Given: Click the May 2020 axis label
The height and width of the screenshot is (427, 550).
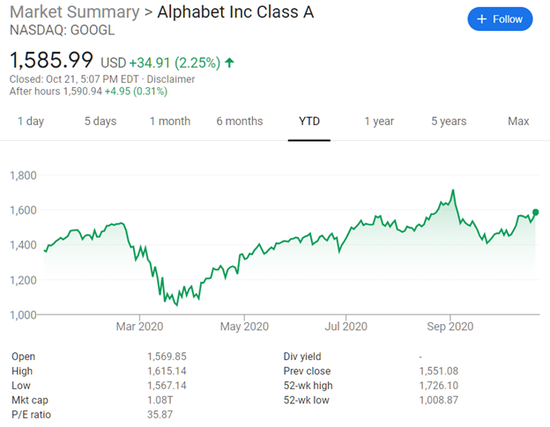Looking at the screenshot, I should pos(244,327).
